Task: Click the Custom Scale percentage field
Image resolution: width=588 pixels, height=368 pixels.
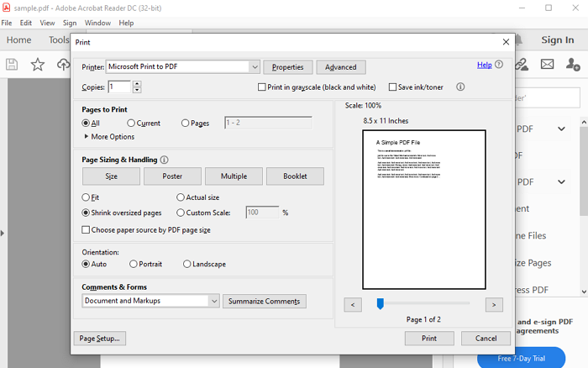Action: (262, 213)
